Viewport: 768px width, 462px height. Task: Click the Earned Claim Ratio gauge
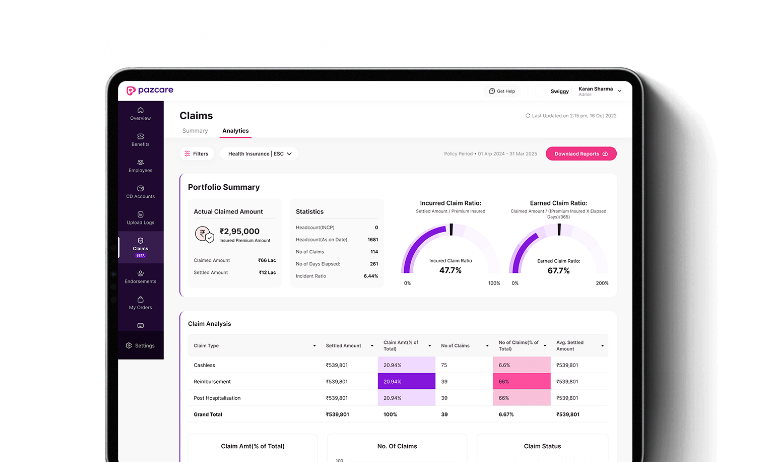tap(558, 249)
